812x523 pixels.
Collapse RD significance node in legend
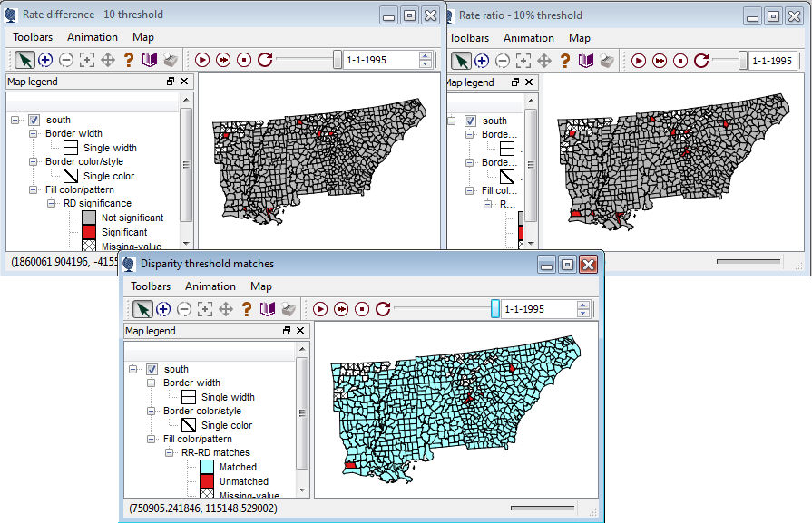coord(52,203)
